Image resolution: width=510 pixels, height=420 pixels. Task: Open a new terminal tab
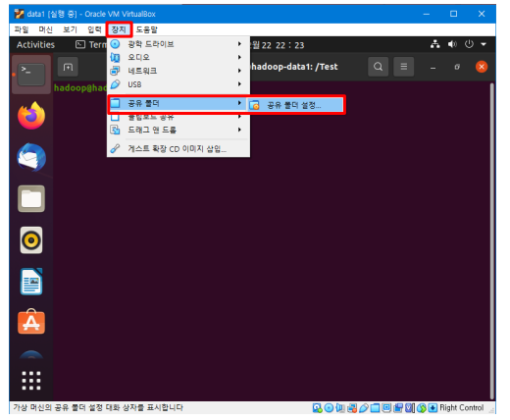pos(68,67)
